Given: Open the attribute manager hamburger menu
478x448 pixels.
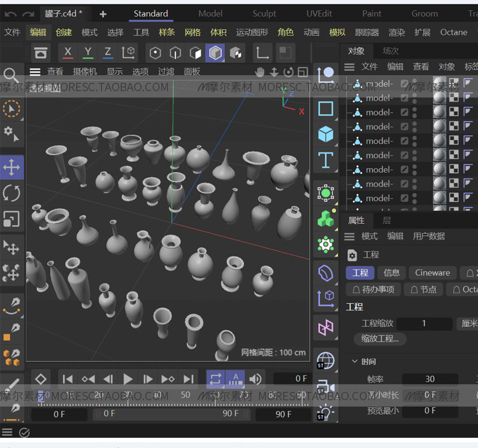Looking at the screenshot, I should [349, 236].
